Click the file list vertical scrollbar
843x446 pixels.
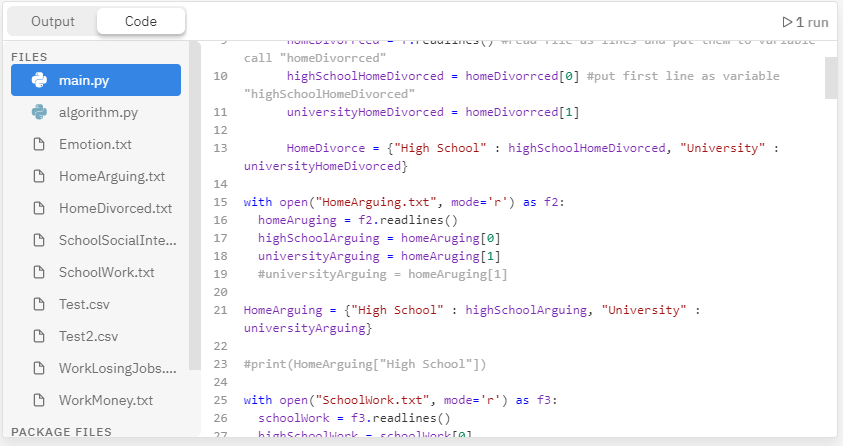195,205
